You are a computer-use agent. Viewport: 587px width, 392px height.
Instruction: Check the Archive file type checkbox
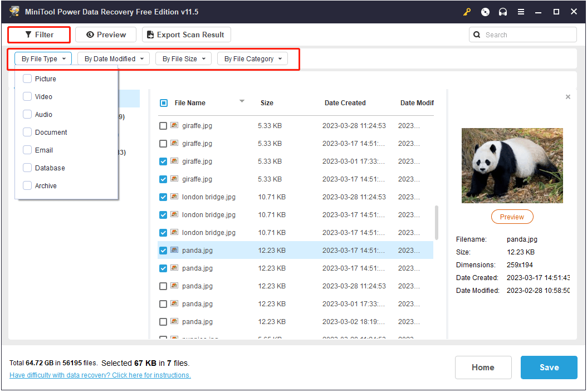pos(26,185)
